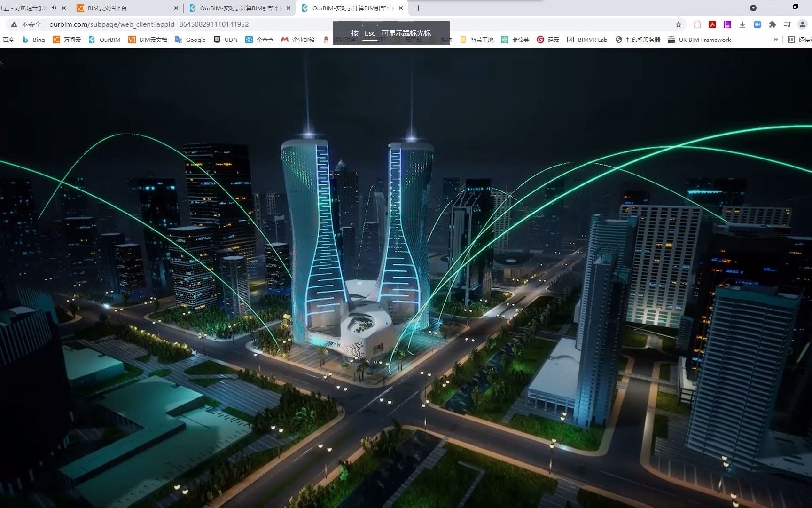Open the downloads arrow icon
The image size is (812, 508).
click(x=742, y=24)
